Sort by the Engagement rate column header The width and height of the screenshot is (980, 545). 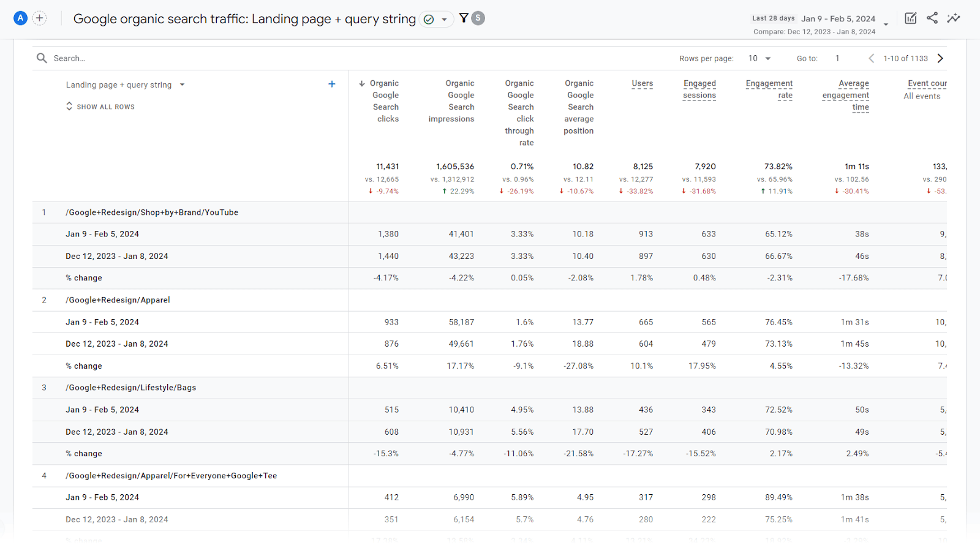[x=769, y=89]
